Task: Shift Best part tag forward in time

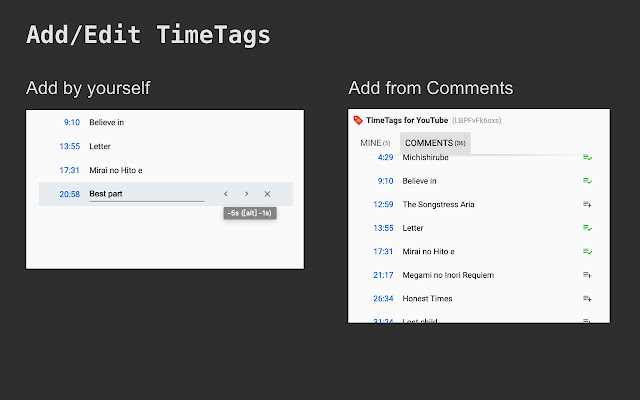Action: point(246,193)
